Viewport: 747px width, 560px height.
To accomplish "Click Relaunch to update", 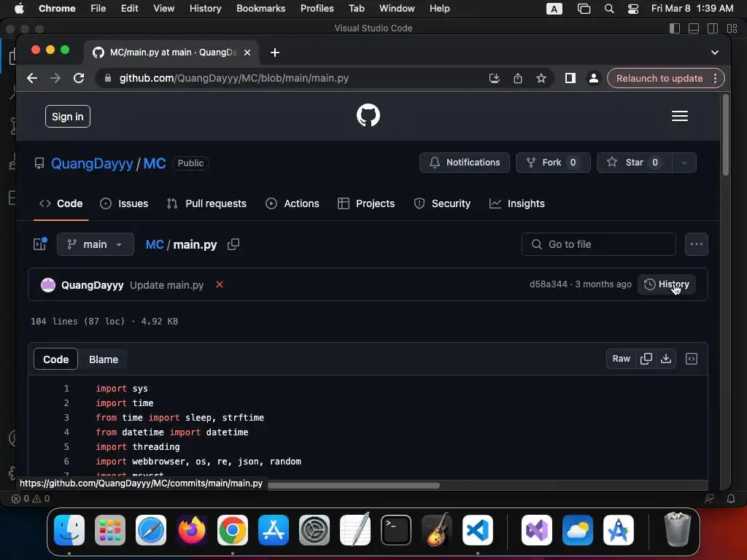I will (659, 78).
